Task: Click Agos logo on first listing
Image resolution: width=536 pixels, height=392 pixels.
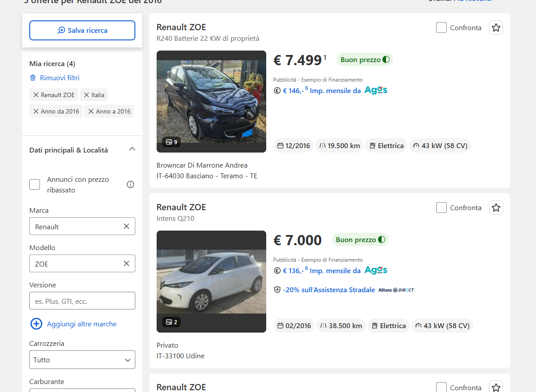Action: pos(376,90)
